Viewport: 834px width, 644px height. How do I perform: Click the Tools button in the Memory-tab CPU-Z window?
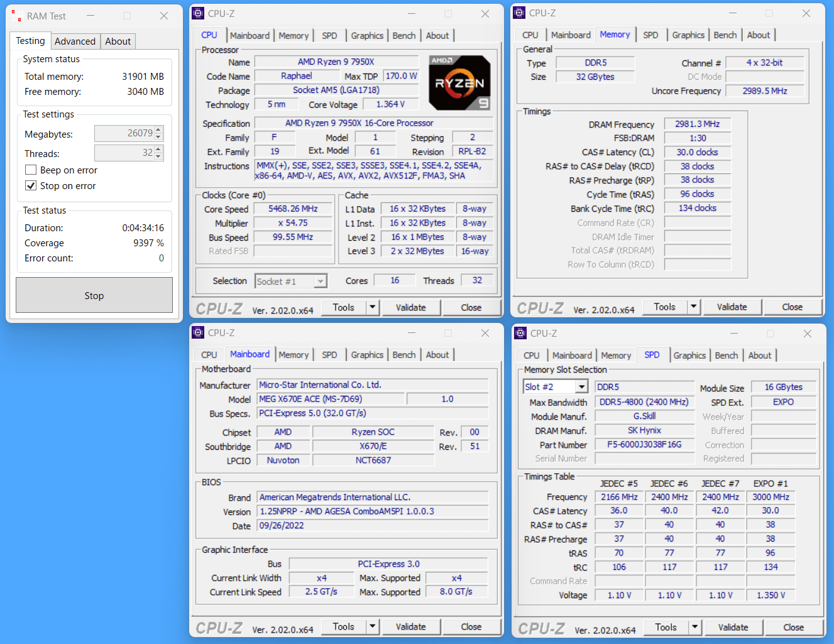665,307
